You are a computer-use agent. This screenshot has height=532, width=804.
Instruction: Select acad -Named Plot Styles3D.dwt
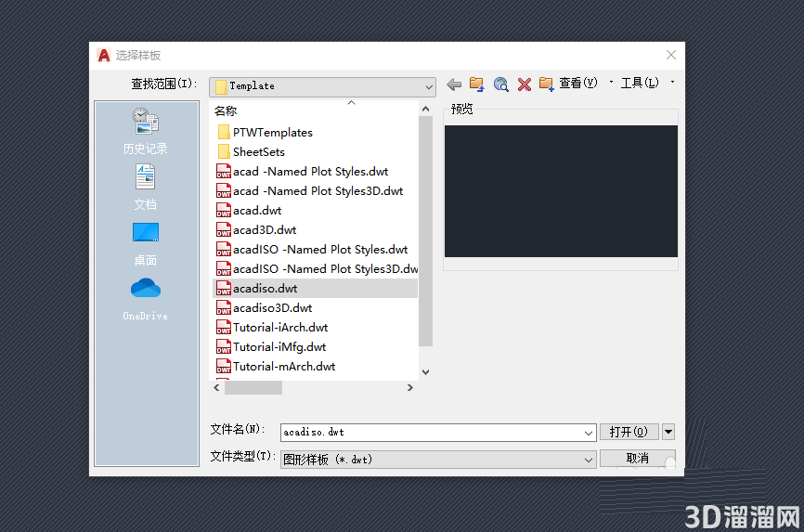pyautogui.click(x=318, y=191)
